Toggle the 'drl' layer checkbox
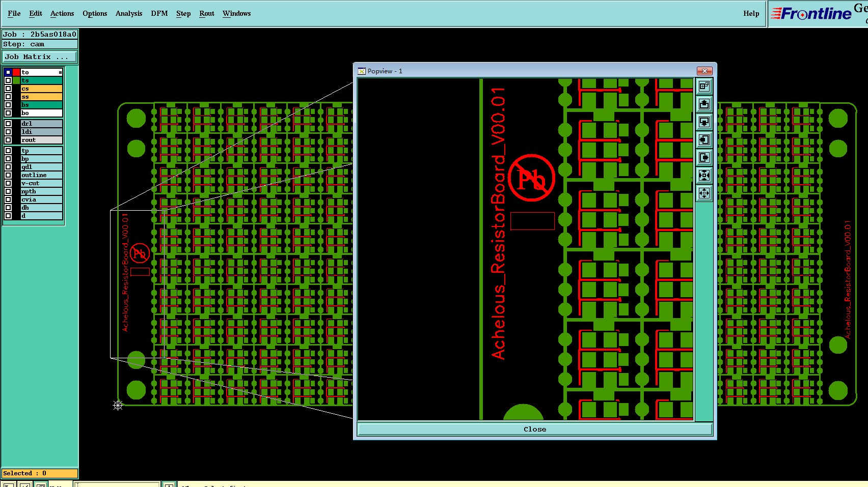Image resolution: width=868 pixels, height=487 pixels. point(8,124)
